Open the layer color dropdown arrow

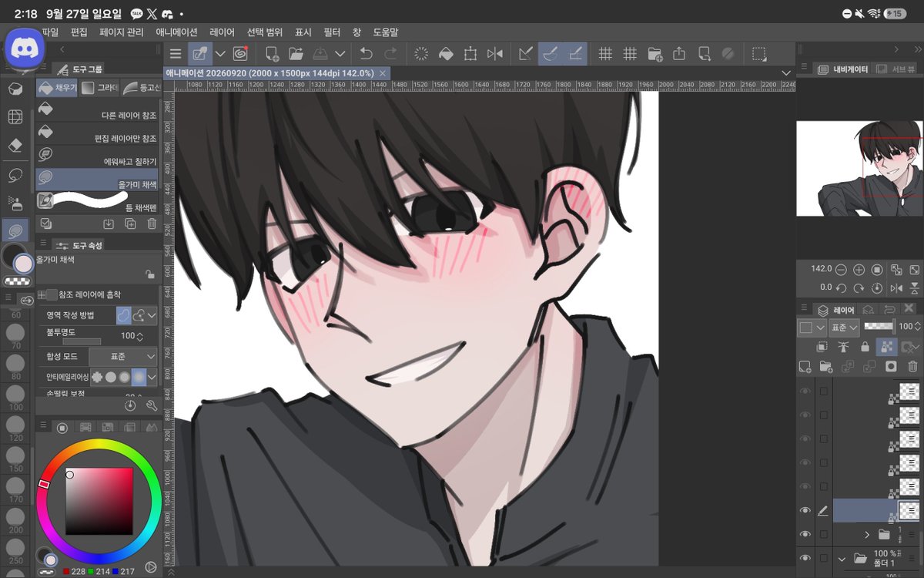821,328
